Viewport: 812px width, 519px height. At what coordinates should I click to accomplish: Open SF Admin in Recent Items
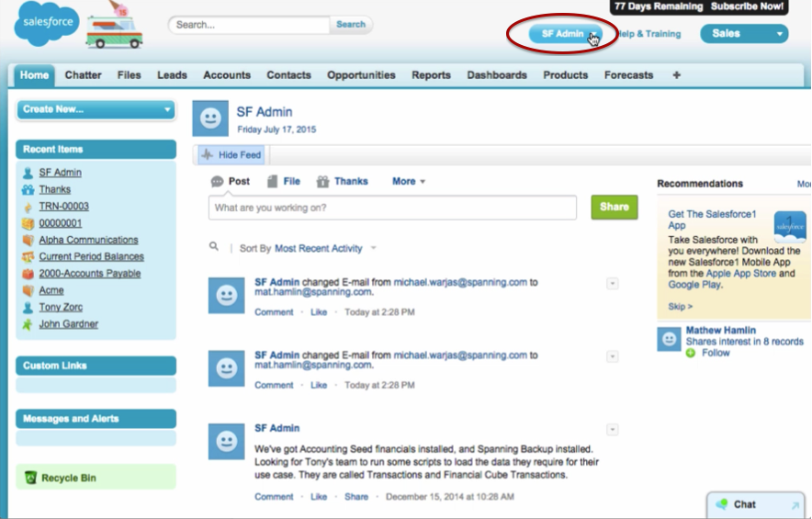60,173
